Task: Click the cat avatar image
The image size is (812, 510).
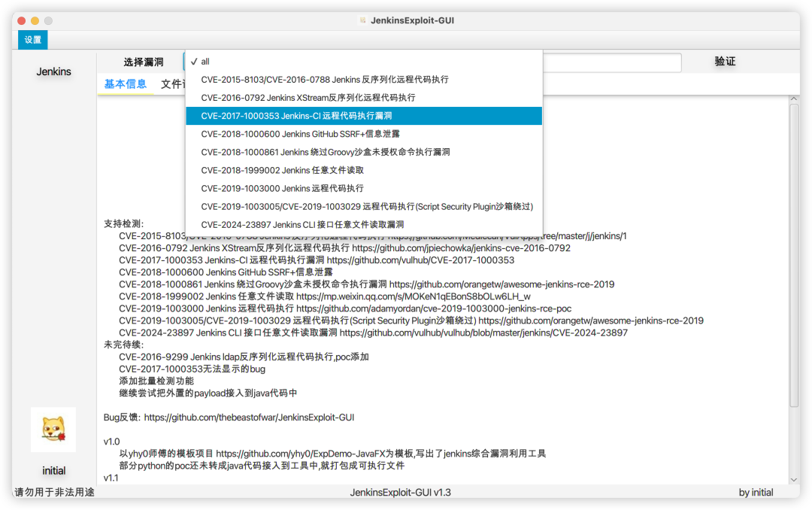Action: tap(53, 430)
